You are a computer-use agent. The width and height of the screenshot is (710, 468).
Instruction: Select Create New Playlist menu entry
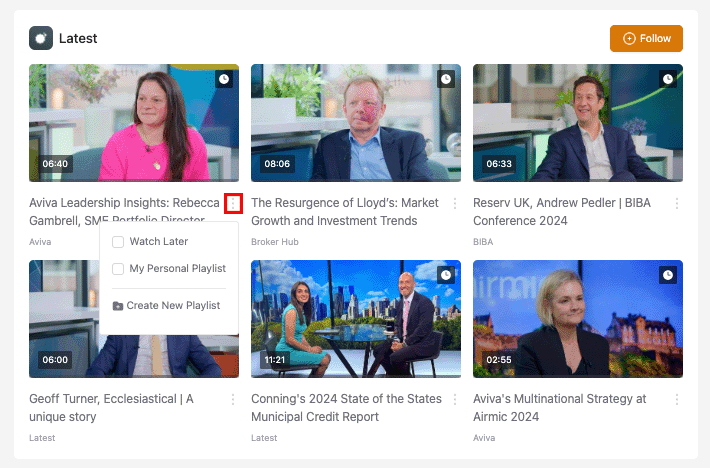(172, 305)
